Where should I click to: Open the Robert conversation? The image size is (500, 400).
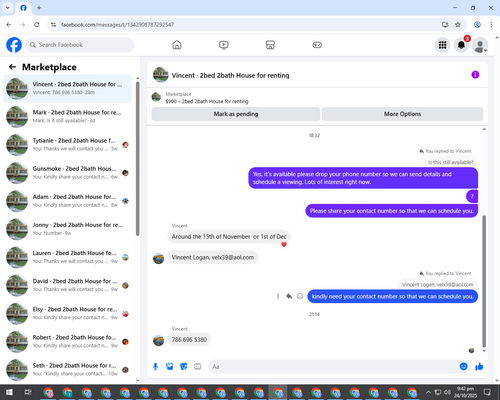coord(67,342)
